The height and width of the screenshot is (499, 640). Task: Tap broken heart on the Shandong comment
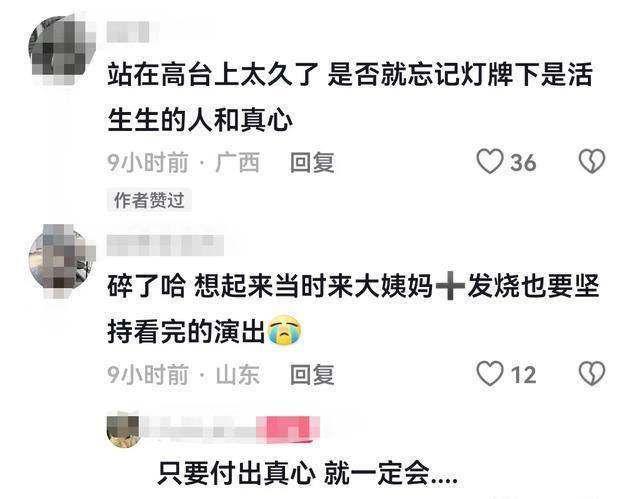pos(592,374)
